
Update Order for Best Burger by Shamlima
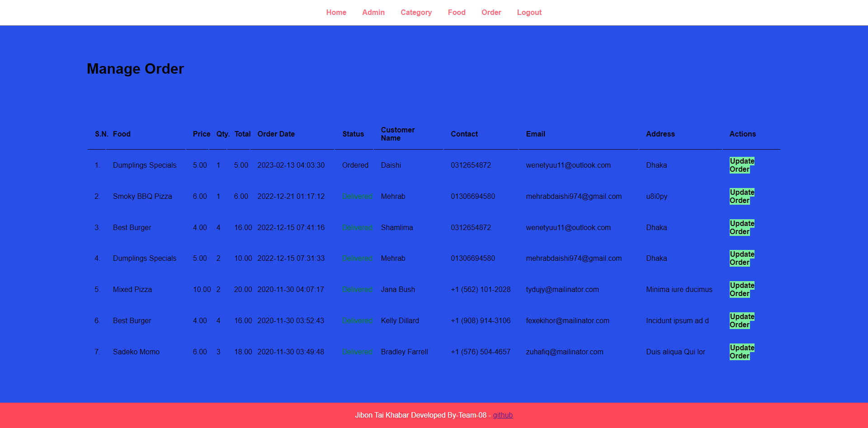(x=741, y=227)
